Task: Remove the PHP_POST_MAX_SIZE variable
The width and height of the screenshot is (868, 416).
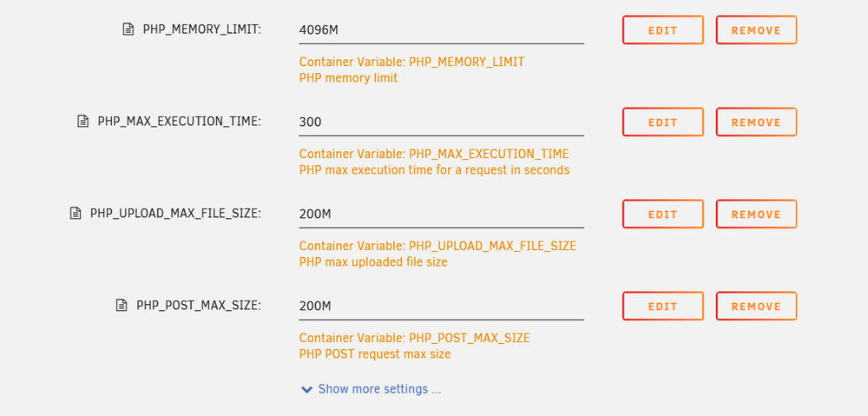Action: pos(756,306)
